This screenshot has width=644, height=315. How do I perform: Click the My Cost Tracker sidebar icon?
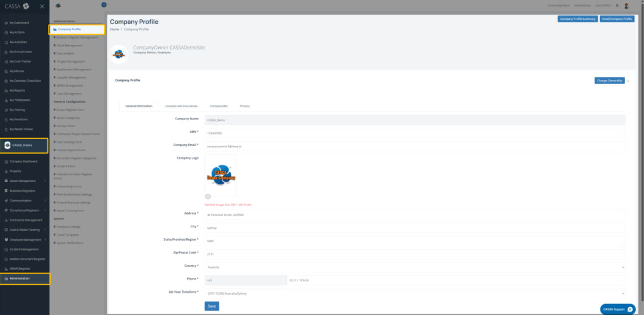point(6,61)
